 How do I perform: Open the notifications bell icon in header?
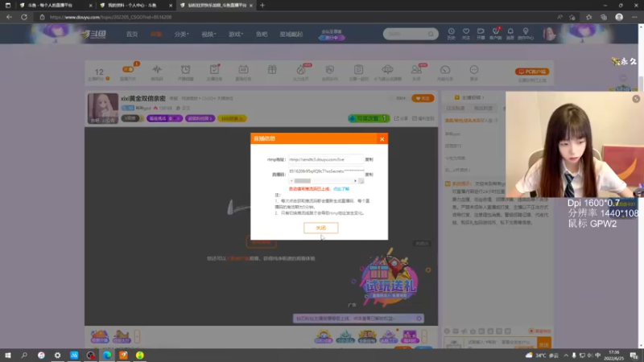[x=510, y=34]
